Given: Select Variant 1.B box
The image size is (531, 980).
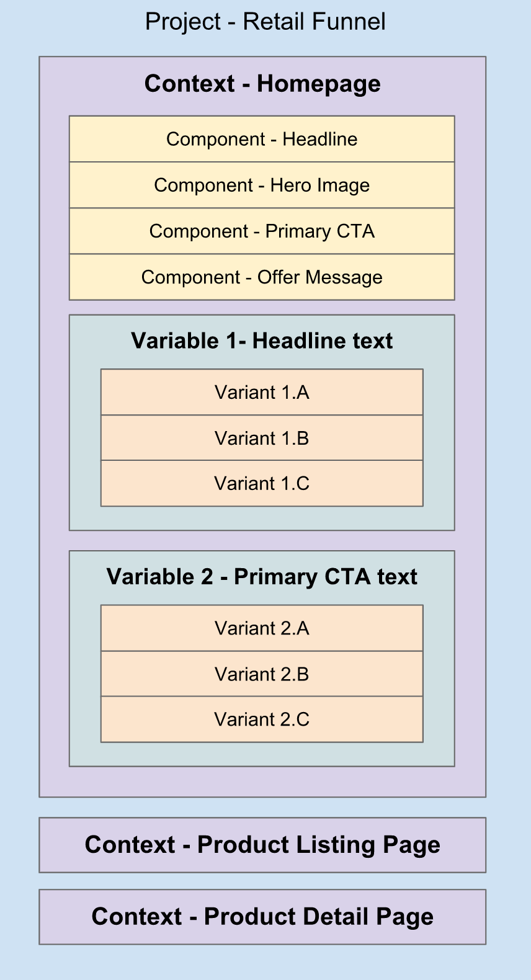Looking at the screenshot, I should pyautogui.click(x=262, y=438).
